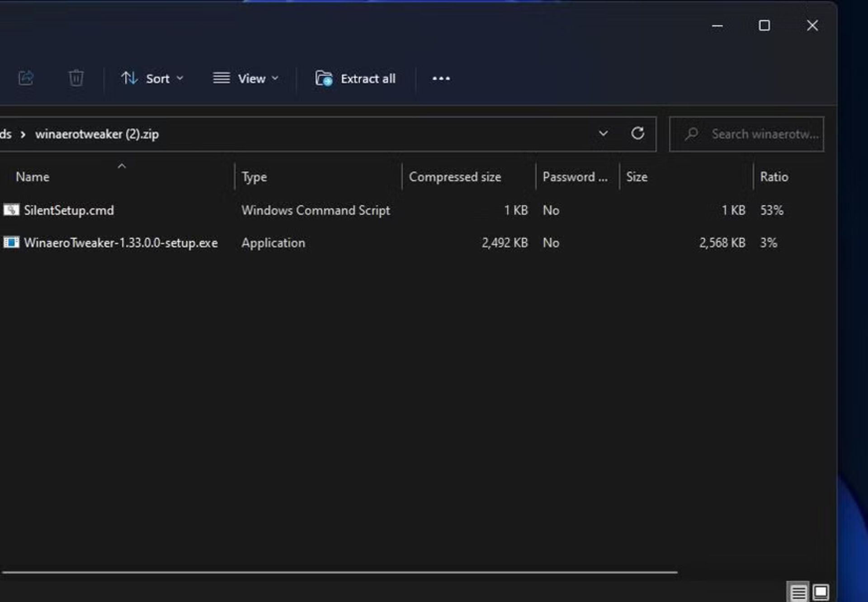Click the Share icon in toolbar
The width and height of the screenshot is (868, 602).
(25, 79)
